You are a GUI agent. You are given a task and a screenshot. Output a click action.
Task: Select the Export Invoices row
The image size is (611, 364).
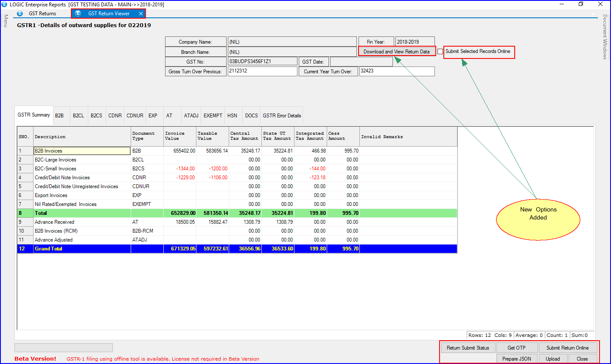pos(237,195)
